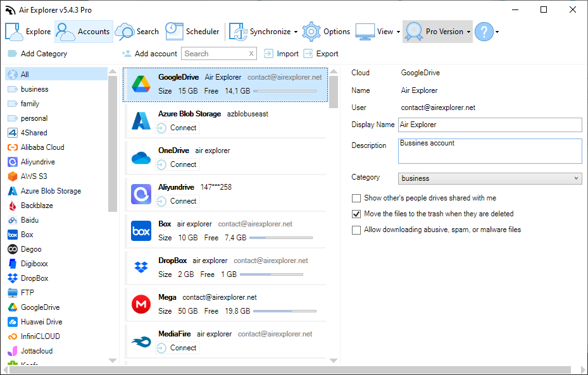Click Import accounts
This screenshot has width=588, height=375.
(281, 54)
